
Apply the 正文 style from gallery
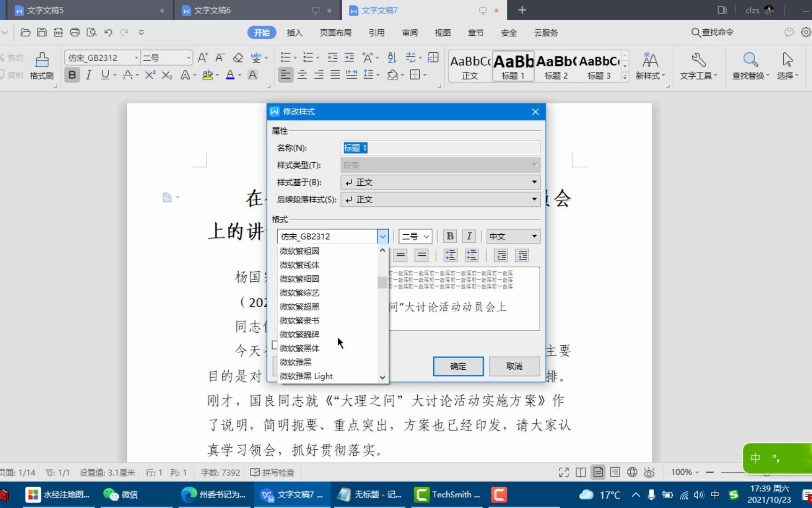click(470, 66)
